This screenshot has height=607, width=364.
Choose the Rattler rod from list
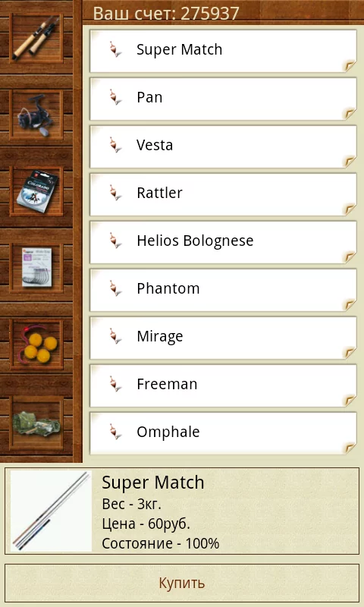(x=223, y=194)
